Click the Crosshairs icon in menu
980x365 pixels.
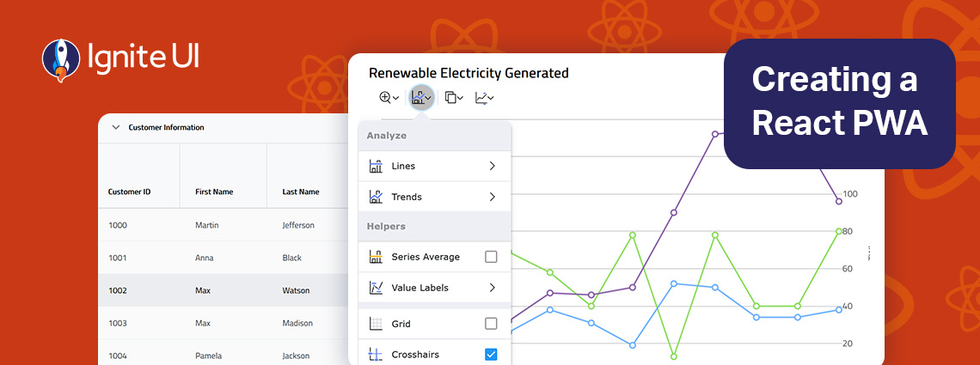(376, 355)
